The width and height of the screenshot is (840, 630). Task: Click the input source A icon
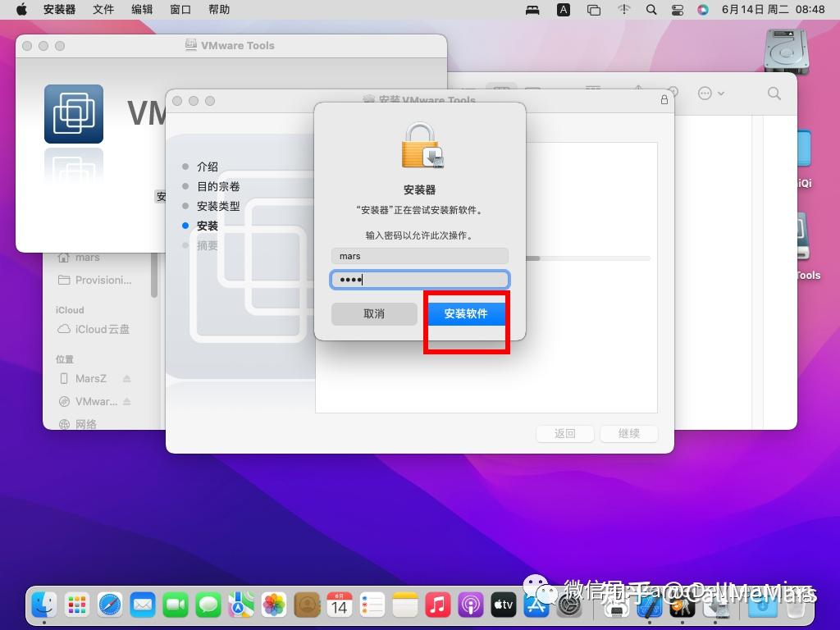[x=564, y=10]
